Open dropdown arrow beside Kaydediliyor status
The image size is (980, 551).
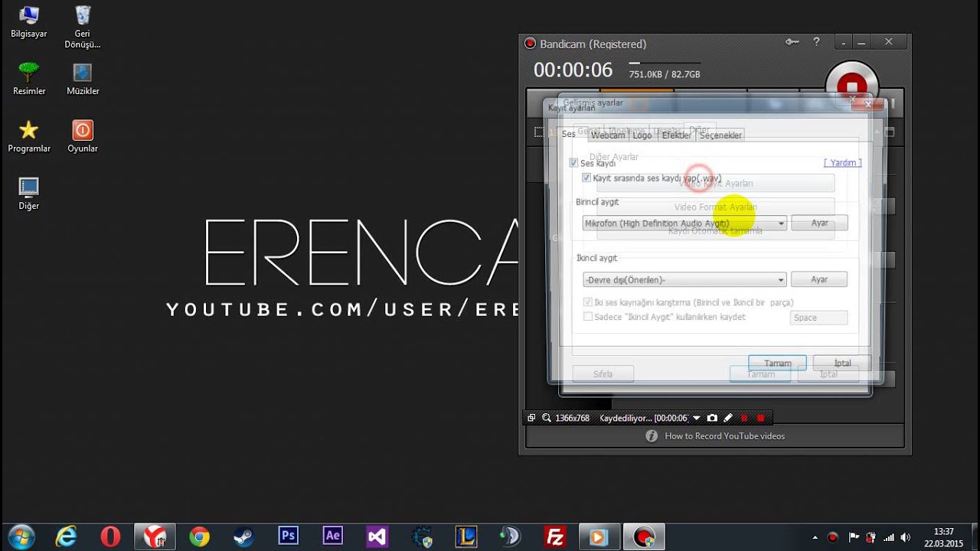tap(696, 418)
